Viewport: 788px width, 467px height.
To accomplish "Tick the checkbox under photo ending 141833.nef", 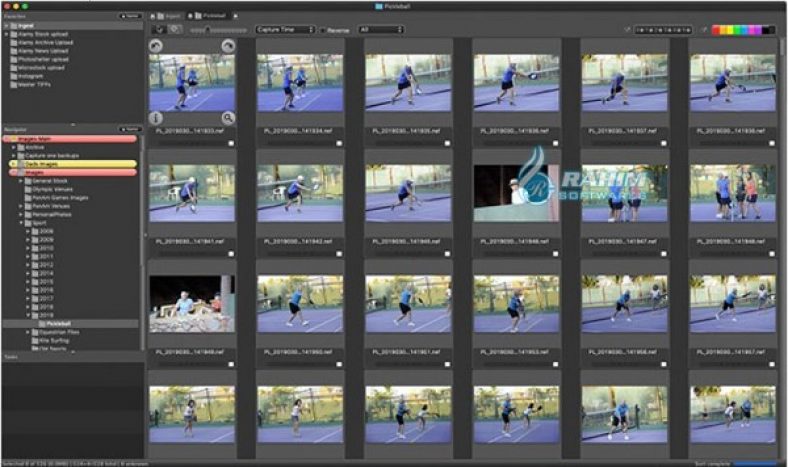I will point(232,143).
